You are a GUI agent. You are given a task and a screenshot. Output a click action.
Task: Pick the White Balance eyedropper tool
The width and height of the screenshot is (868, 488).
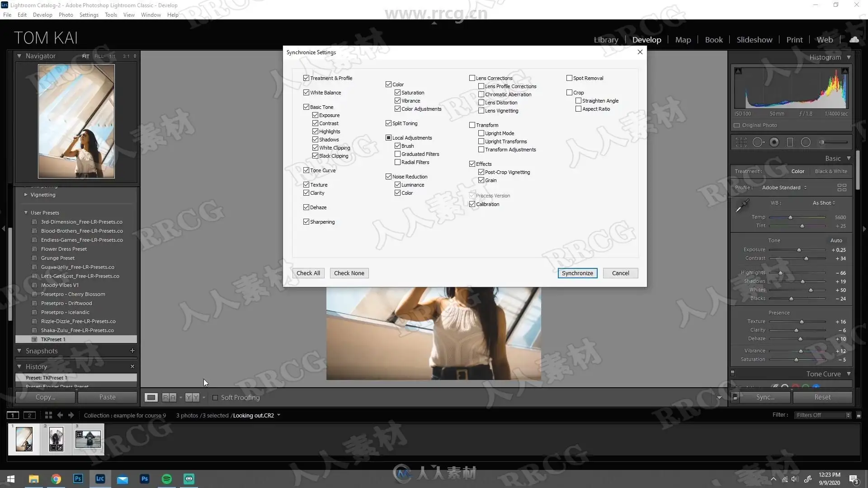742,206
